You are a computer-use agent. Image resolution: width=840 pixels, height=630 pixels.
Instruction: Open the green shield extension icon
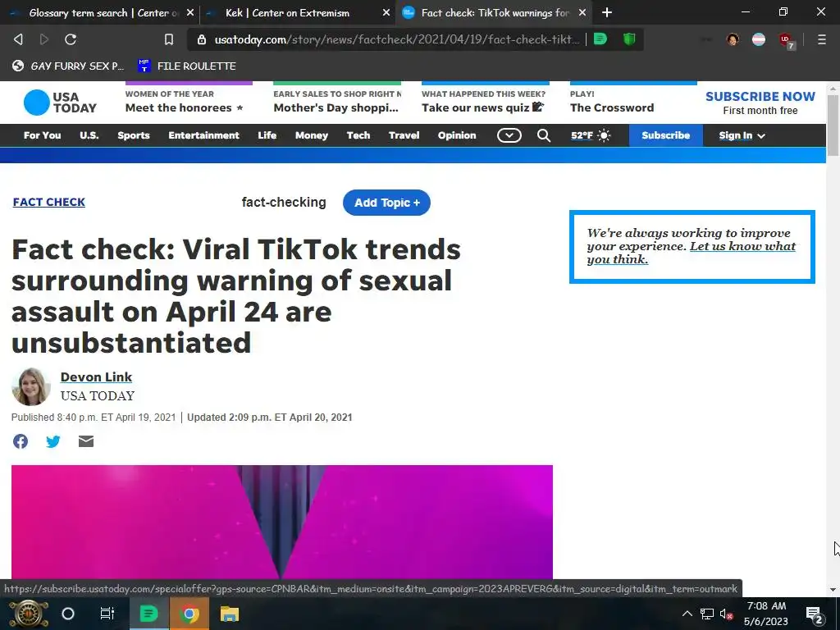[629, 39]
